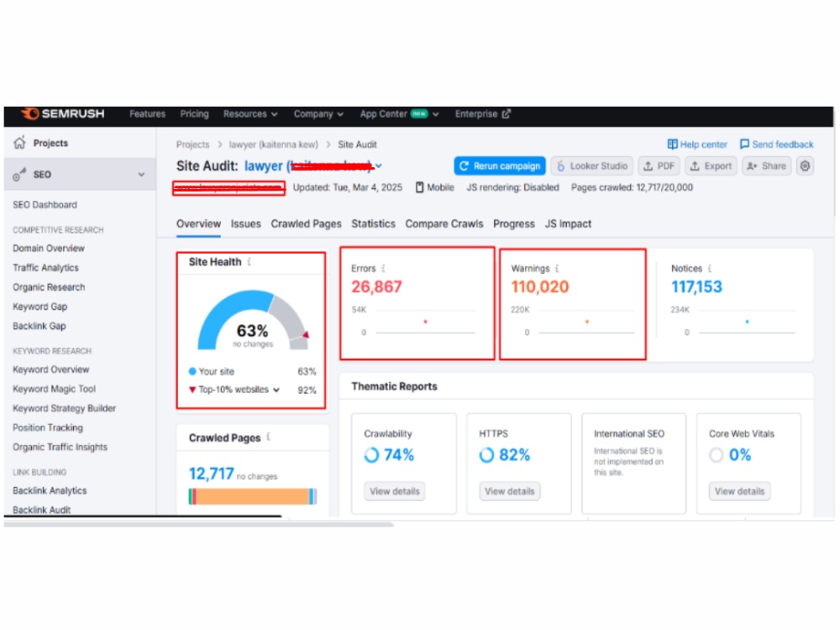The height and width of the screenshot is (630, 840).
Task: Open SEO Dashboard in sidebar
Action: click(x=45, y=205)
